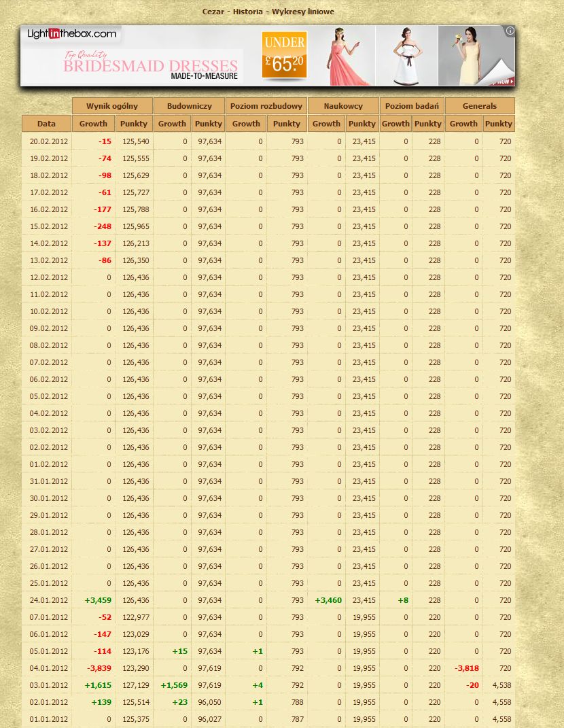Viewport: 564px width, 728px height.
Task: Click the white dress with black sash
Action: coord(406,56)
